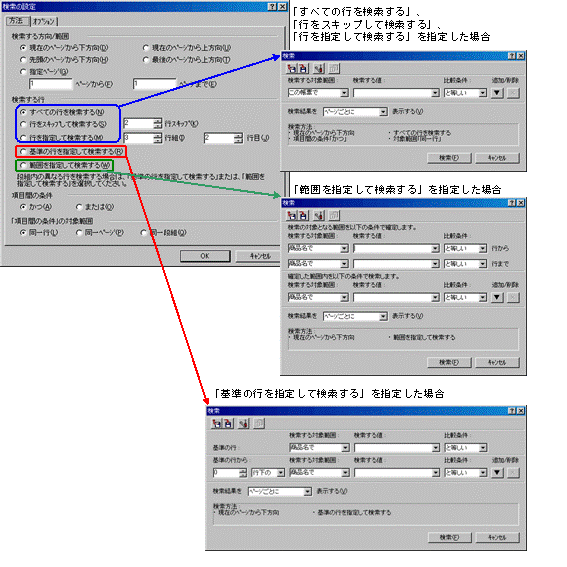The width and height of the screenshot is (567, 567).
Task: Switch to 方法 tab in 検索の設定
Action: [17, 21]
